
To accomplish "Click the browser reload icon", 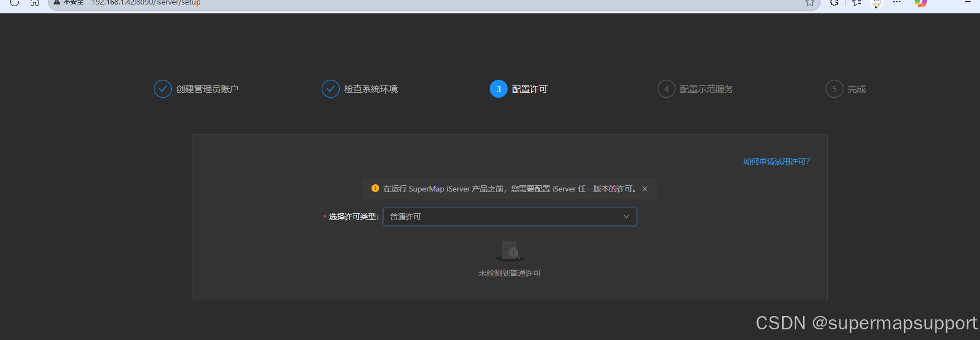I will pyautogui.click(x=15, y=2).
